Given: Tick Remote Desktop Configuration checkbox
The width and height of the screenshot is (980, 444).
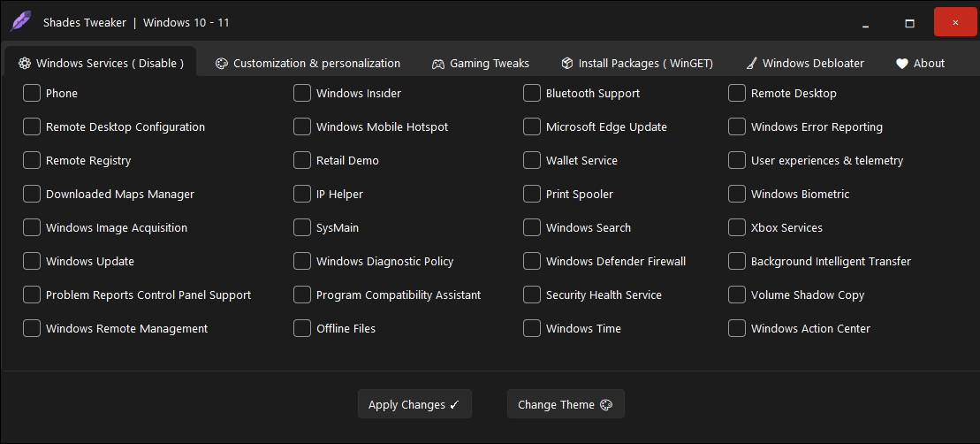Looking at the screenshot, I should click(x=32, y=126).
